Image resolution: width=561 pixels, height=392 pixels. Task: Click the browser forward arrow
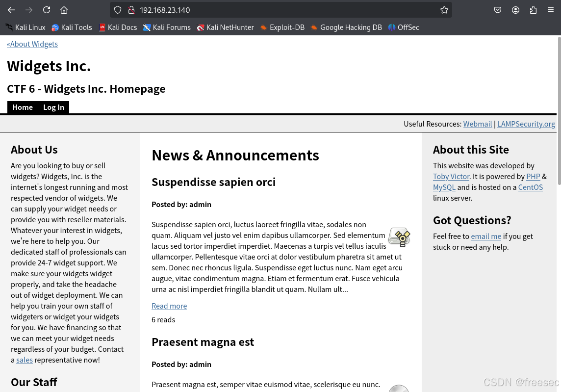click(29, 10)
